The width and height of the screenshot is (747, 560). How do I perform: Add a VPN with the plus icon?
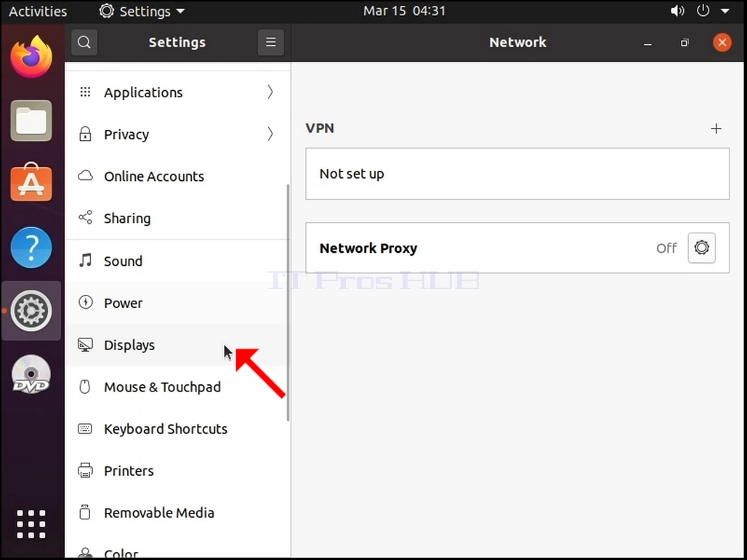tap(716, 129)
